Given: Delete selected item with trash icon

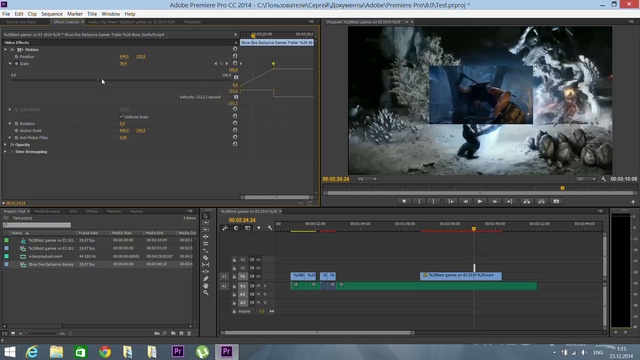Looking at the screenshot, I should [189, 333].
